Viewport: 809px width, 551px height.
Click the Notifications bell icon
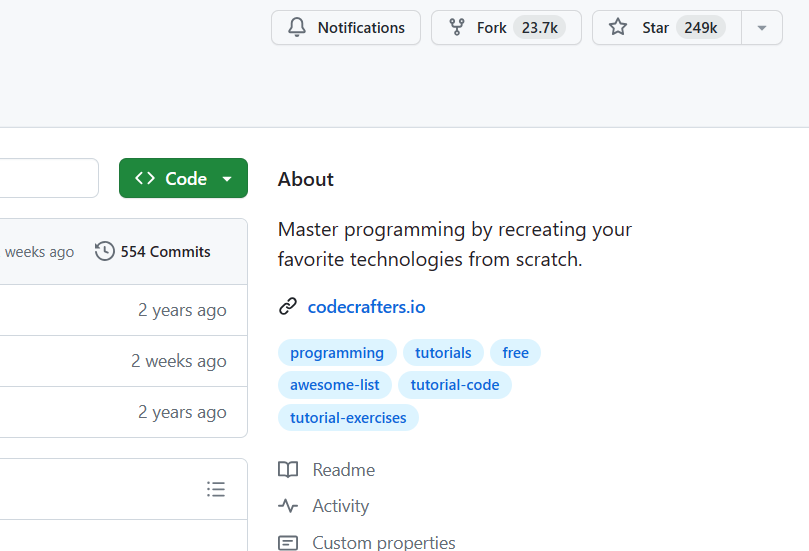click(x=297, y=27)
